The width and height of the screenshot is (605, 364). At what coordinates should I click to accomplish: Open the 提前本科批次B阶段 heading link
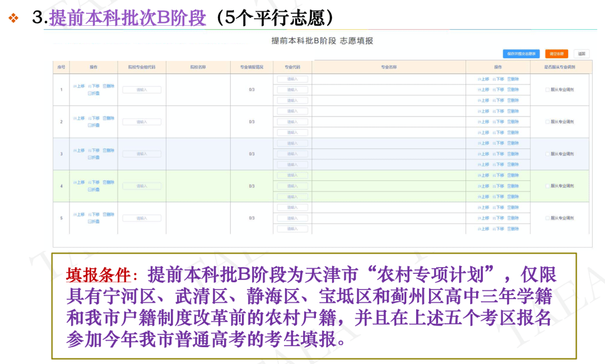[x=128, y=18]
